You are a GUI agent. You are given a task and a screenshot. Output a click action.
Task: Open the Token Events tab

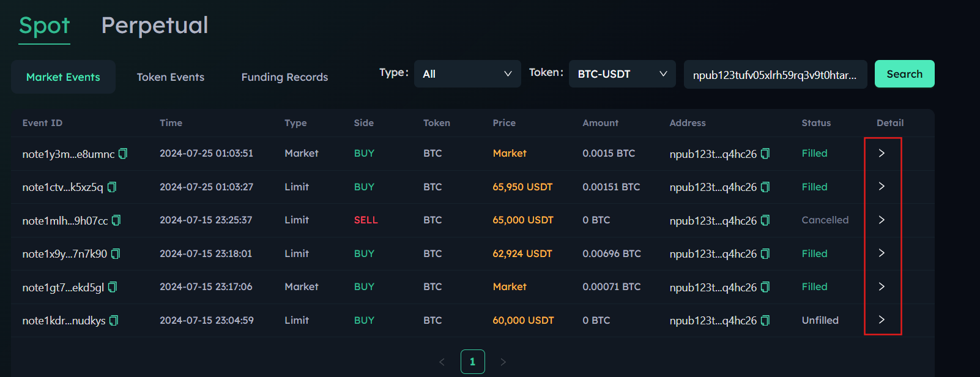tap(171, 77)
